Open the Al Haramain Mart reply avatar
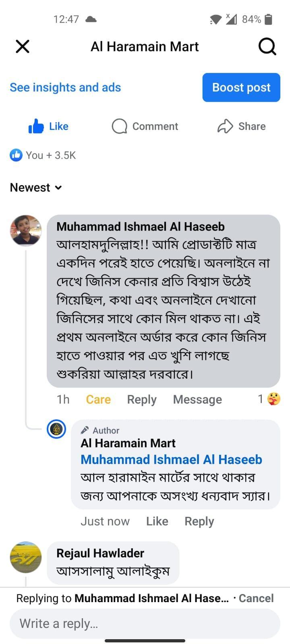Image resolution: width=290 pixels, height=644 pixels. click(x=56, y=429)
